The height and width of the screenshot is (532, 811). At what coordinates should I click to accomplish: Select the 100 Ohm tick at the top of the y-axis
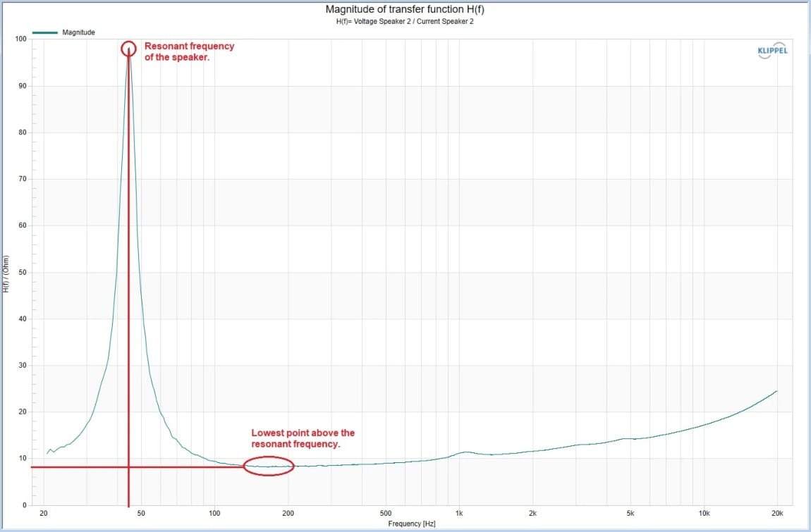(20, 39)
